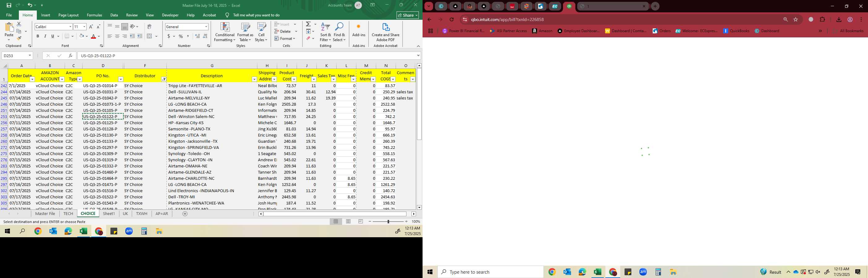The image size is (868, 278).
Task: Click the Cut scissors icon in Excel
Action: 19,24
